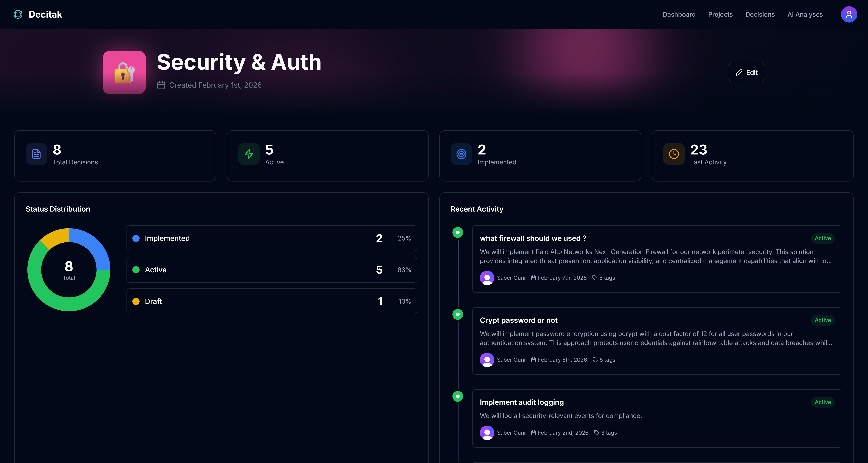Click the 5 tags icon on Crypt password
Viewport: 868px width, 463px height.
click(595, 360)
